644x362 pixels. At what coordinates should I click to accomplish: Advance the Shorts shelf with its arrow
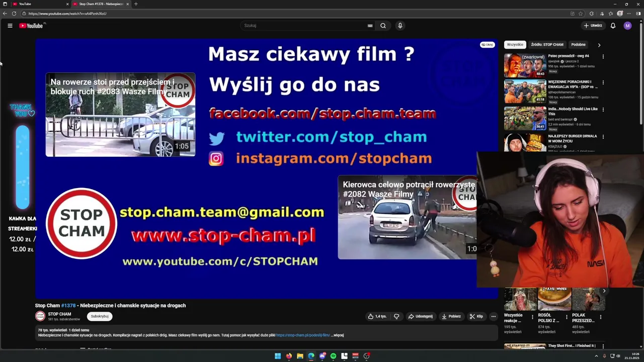coord(604,291)
